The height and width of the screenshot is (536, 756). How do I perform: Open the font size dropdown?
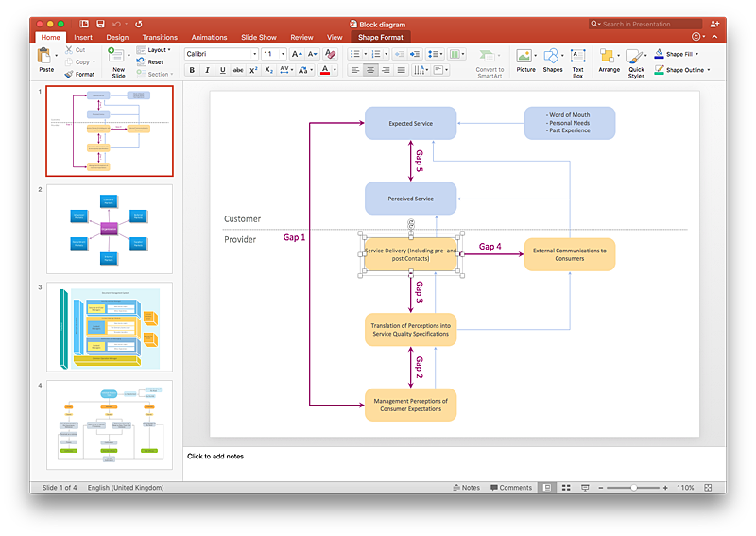click(x=283, y=54)
